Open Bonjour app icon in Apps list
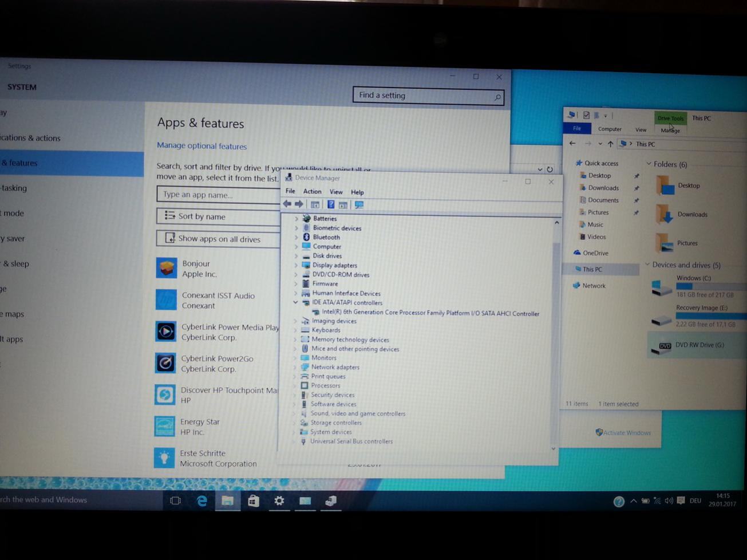Screen dimensions: 747x560 (x=167, y=268)
